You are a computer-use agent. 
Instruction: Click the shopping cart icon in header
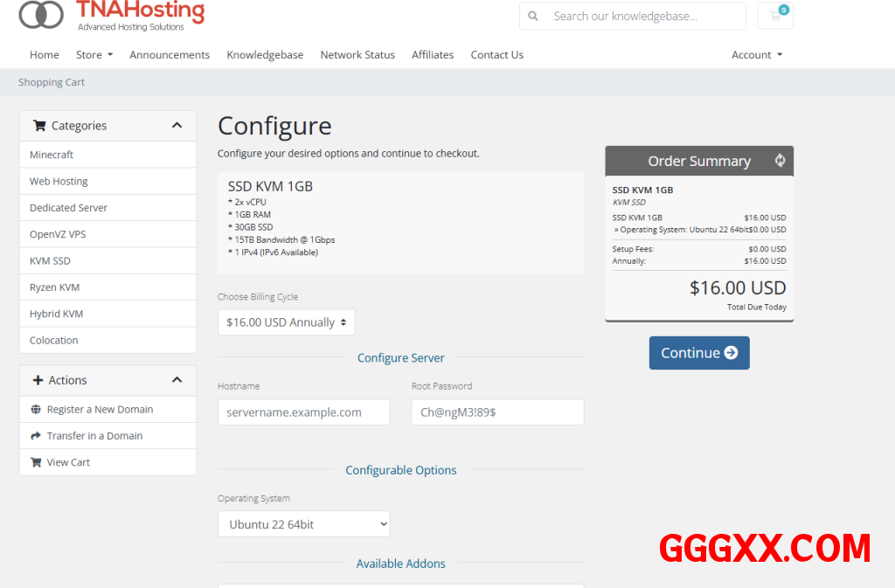(774, 16)
